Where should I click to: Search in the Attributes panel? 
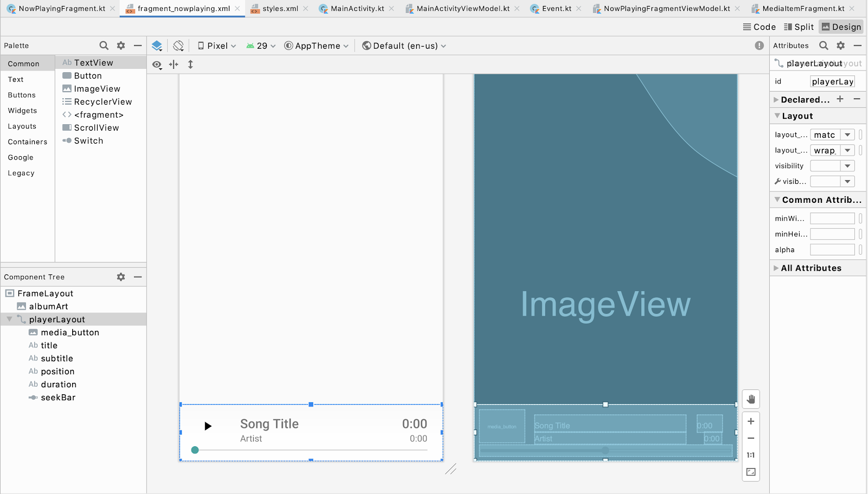[824, 46]
